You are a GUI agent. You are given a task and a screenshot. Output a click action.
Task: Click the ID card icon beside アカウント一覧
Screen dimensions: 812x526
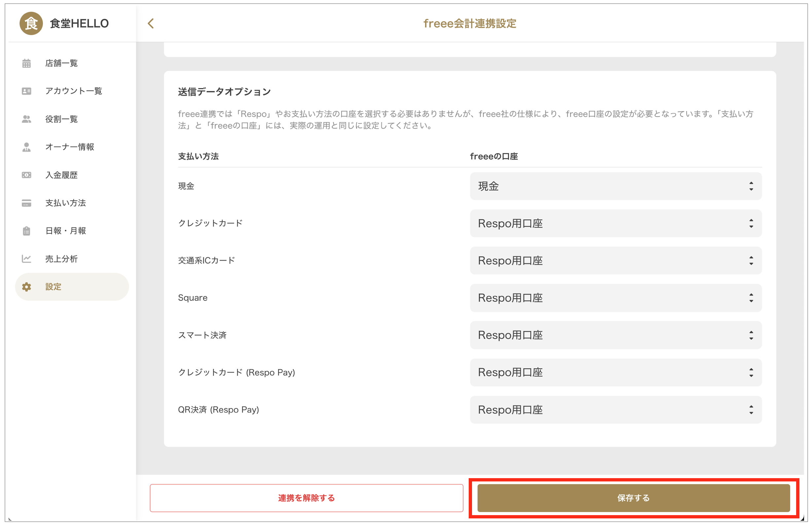pos(27,91)
